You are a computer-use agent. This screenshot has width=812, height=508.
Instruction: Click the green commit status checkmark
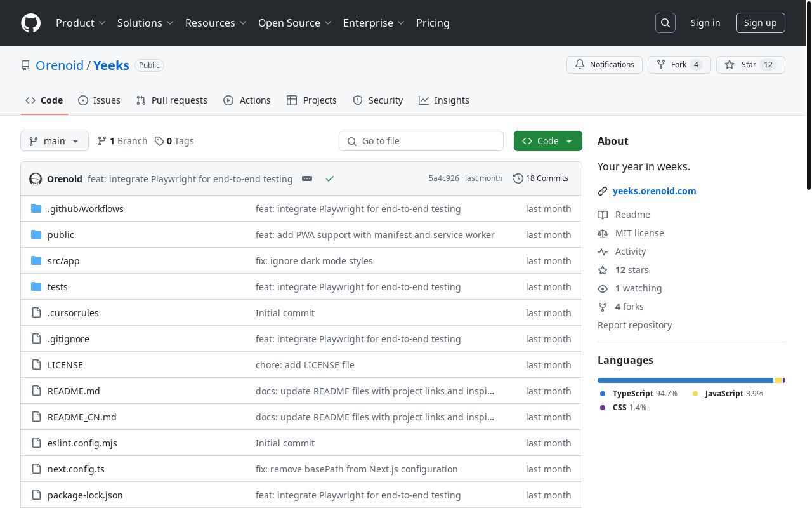329,178
